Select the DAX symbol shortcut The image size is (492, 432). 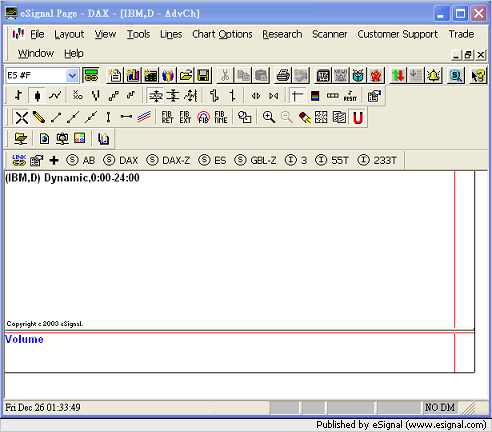120,160
